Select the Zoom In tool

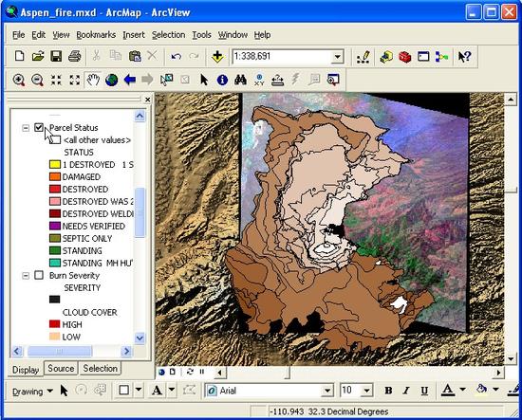(x=19, y=81)
